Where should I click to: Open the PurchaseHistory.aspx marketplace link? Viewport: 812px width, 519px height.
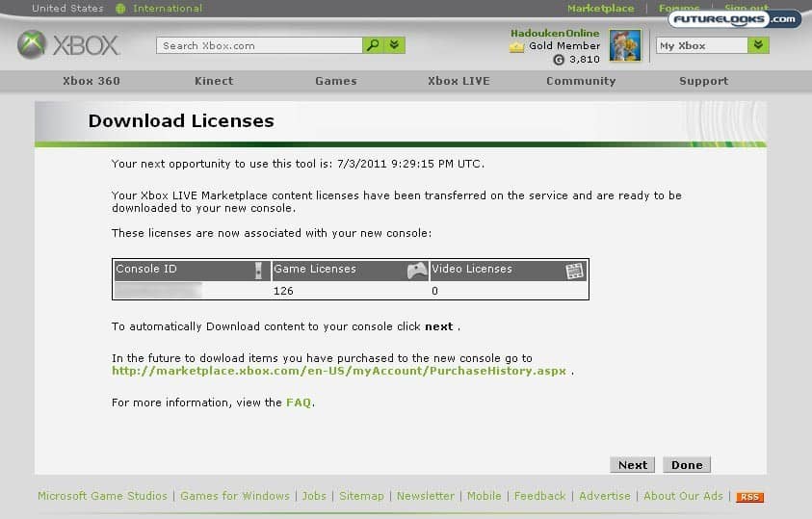[339, 370]
